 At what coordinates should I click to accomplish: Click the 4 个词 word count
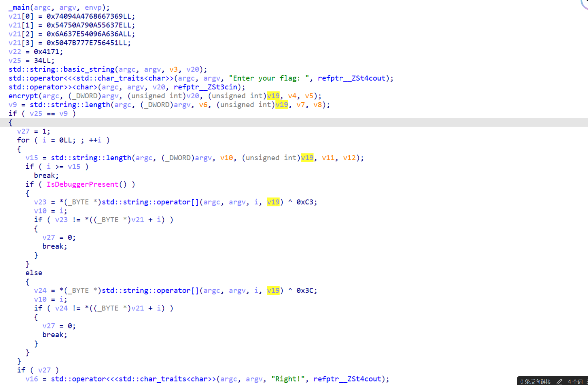575,381
